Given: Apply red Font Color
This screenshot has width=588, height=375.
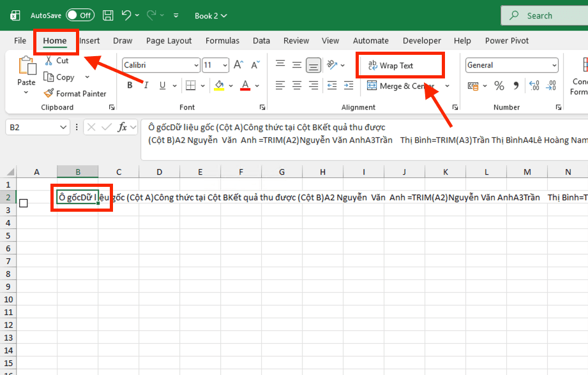Looking at the screenshot, I should tap(245, 85).
